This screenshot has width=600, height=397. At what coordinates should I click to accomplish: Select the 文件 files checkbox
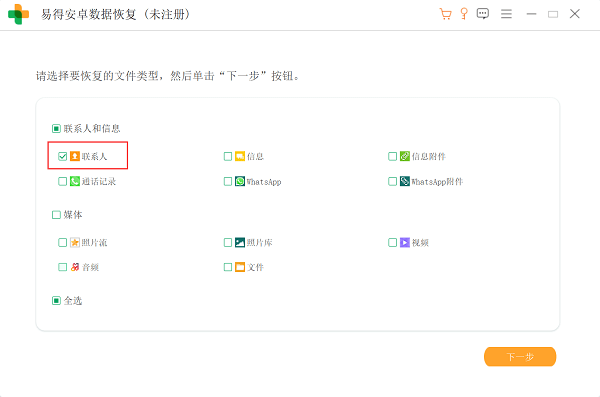point(228,267)
